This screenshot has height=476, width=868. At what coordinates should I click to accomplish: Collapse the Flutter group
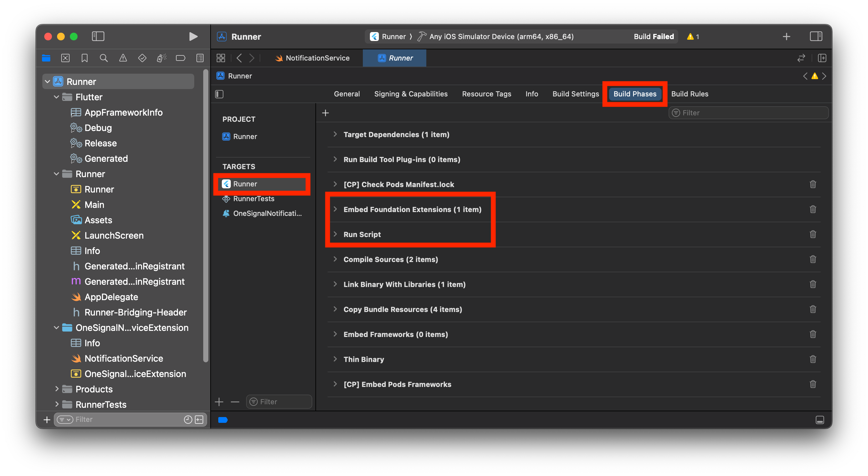56,97
